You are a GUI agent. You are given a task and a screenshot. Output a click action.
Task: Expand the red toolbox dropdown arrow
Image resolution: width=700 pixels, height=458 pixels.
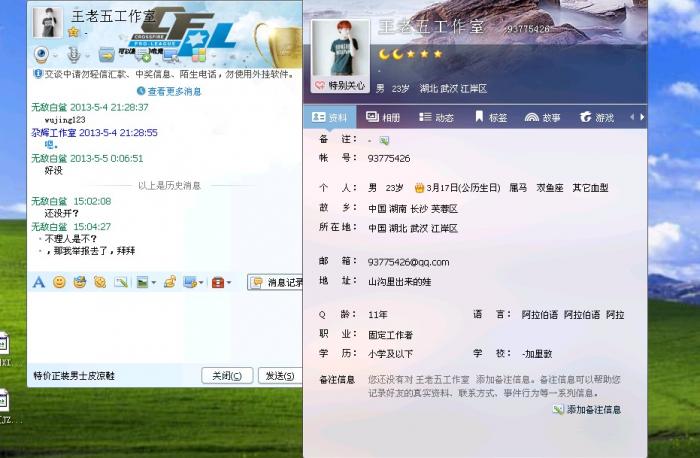[x=229, y=283]
